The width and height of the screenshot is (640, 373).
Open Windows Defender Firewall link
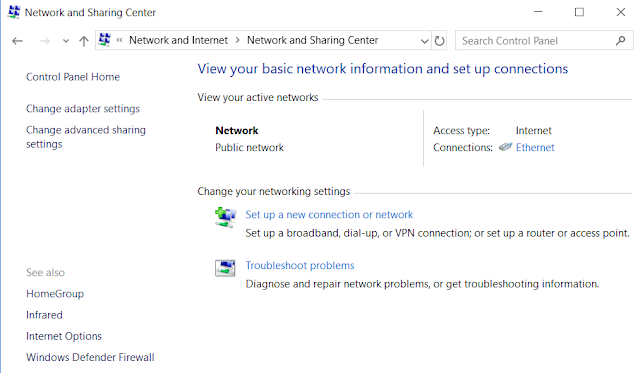pyautogui.click(x=90, y=357)
